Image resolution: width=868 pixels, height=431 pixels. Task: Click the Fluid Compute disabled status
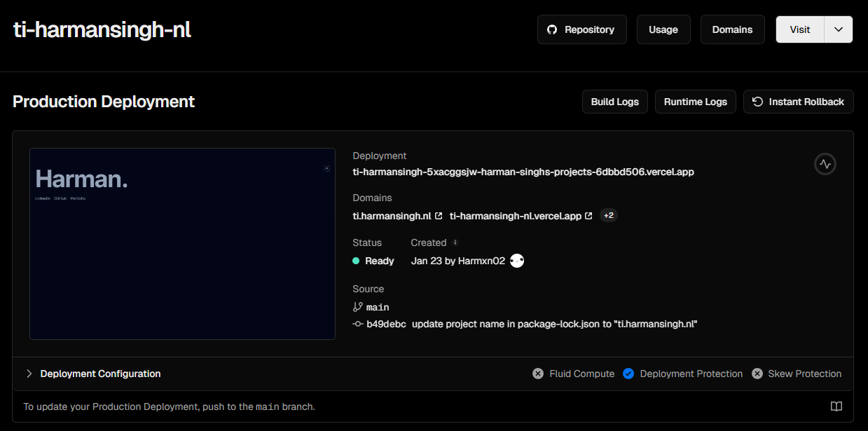point(573,374)
